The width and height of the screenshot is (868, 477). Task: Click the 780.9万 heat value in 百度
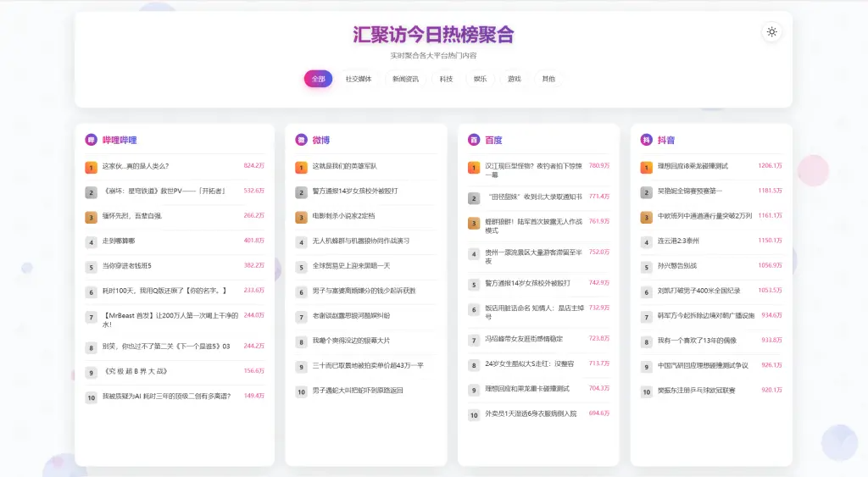pos(599,165)
